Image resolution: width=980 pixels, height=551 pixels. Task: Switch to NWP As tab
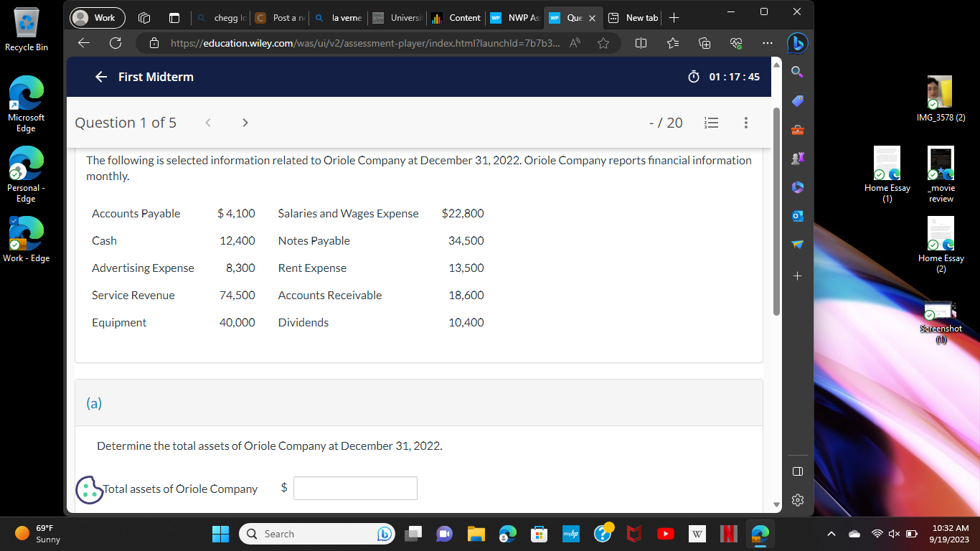click(x=515, y=18)
